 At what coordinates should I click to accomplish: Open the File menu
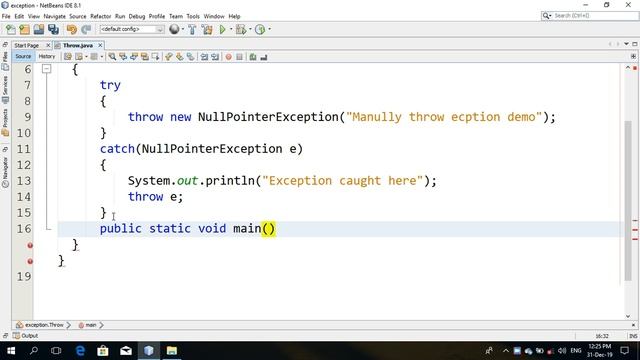(x=6, y=16)
